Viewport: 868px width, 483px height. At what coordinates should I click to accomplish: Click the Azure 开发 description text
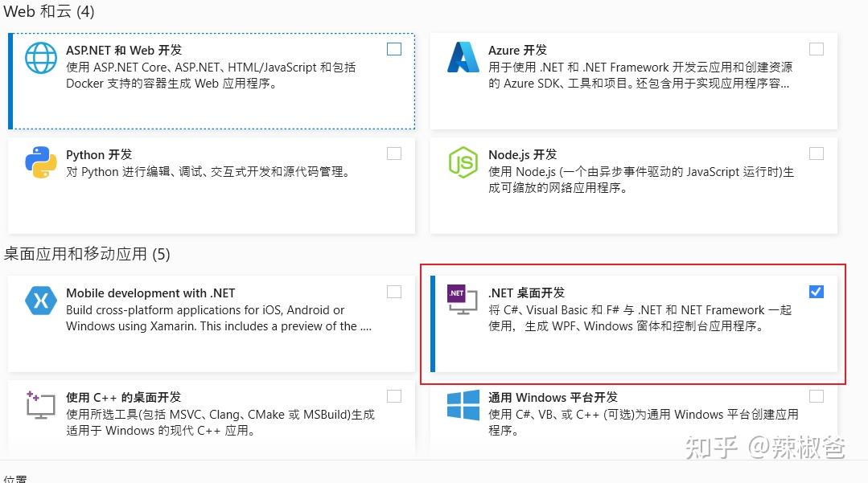pos(640,76)
